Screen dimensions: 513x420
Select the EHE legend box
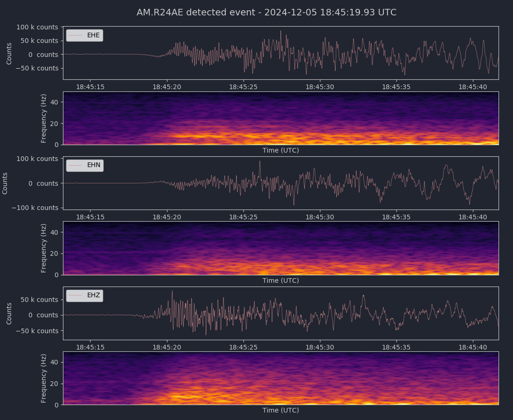pos(84,35)
